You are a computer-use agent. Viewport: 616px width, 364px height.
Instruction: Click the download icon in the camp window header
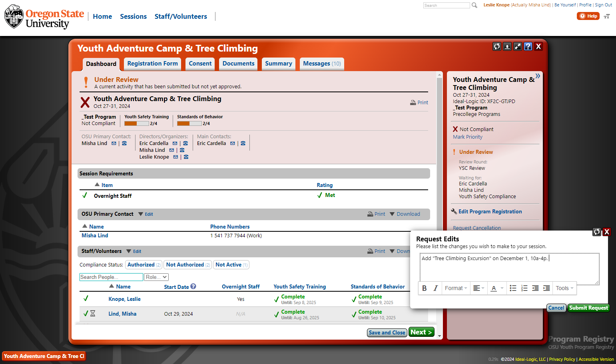[507, 46]
